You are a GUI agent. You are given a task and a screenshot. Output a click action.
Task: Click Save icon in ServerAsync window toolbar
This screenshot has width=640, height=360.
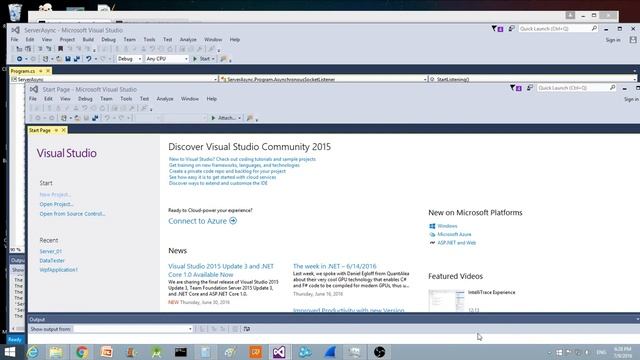point(68,59)
